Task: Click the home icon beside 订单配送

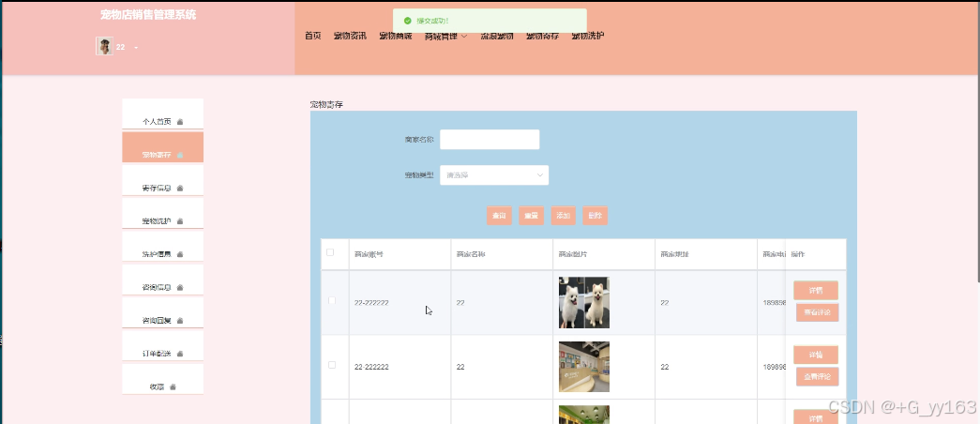Action: (180, 354)
